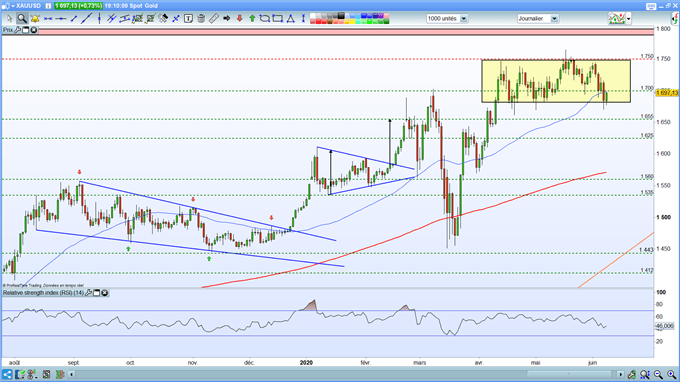Select the rectangle drawing tool
680x382 pixels.
[278, 19]
